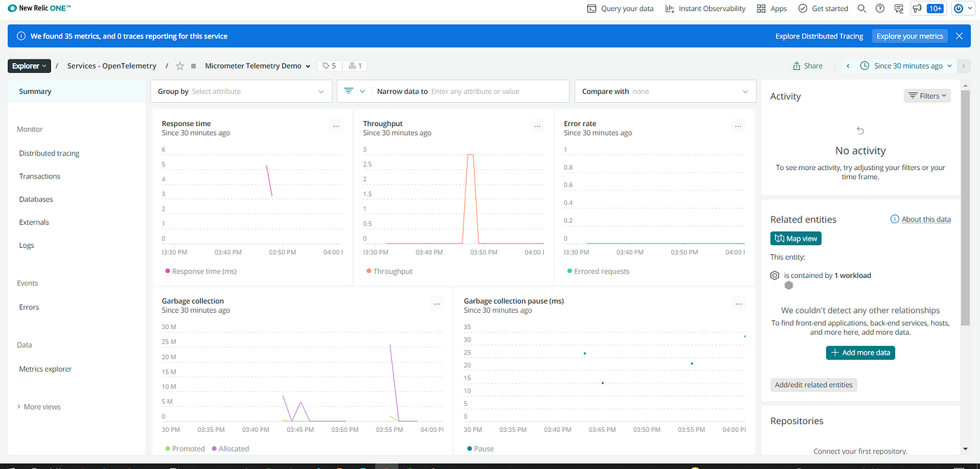Open Garbage collection chart options menu

click(x=437, y=304)
